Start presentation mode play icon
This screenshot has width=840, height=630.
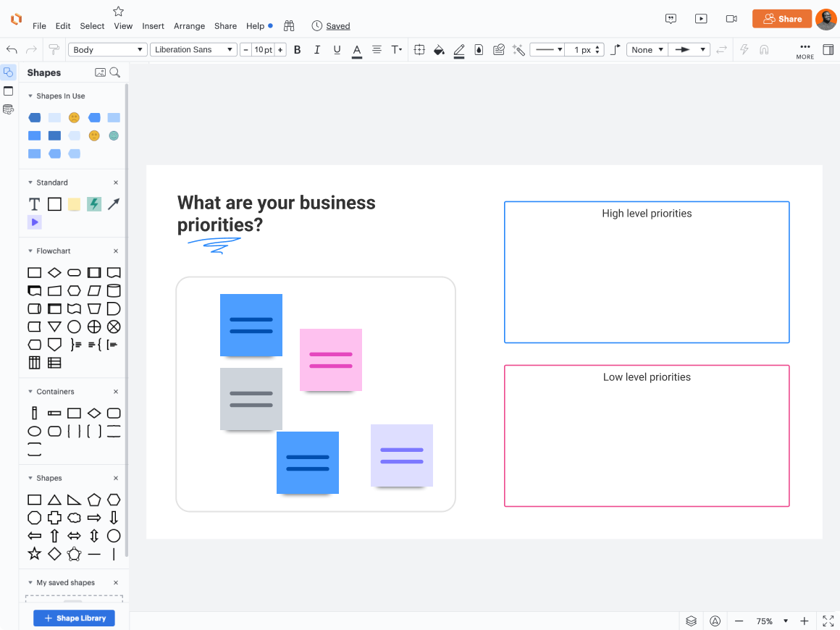701,19
